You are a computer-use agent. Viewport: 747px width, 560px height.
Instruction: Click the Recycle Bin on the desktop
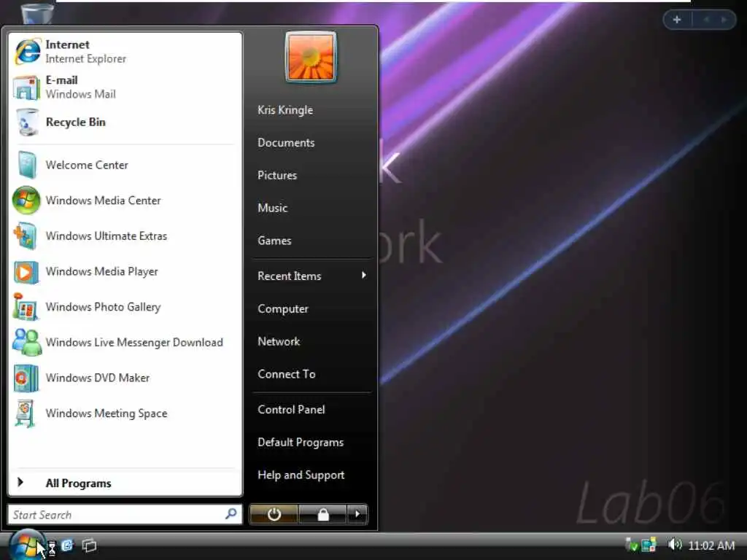click(37, 13)
